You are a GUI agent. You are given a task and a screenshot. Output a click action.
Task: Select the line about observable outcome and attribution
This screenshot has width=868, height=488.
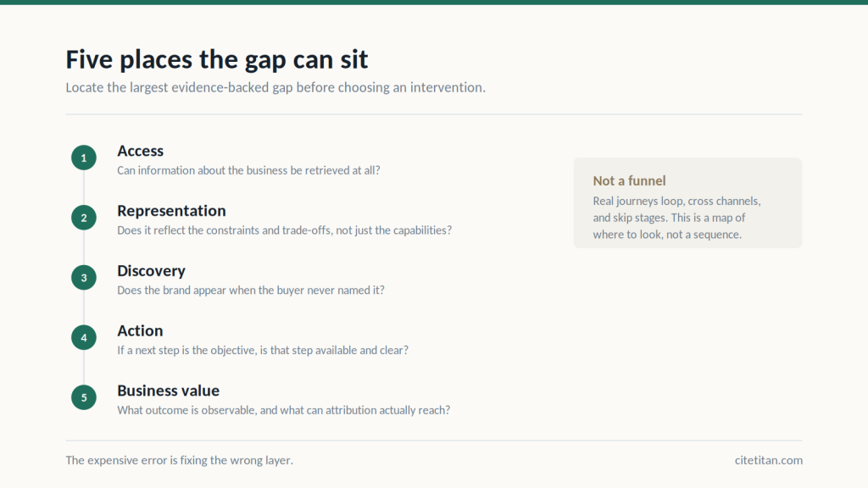283,410
